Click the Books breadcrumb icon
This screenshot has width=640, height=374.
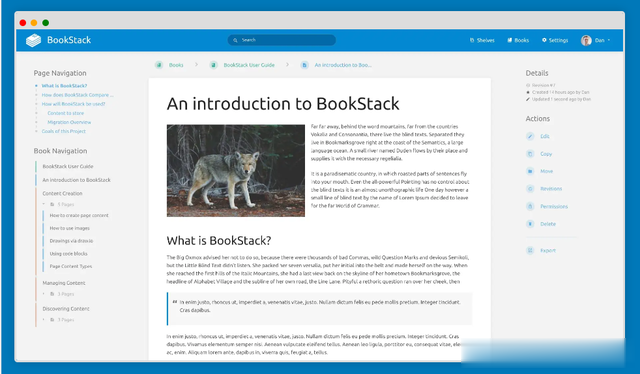click(x=159, y=65)
